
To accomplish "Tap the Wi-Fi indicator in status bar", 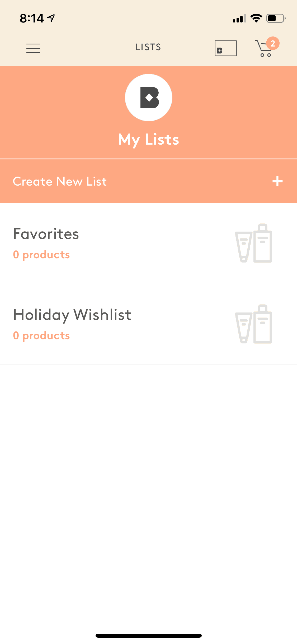I will pyautogui.click(x=256, y=18).
